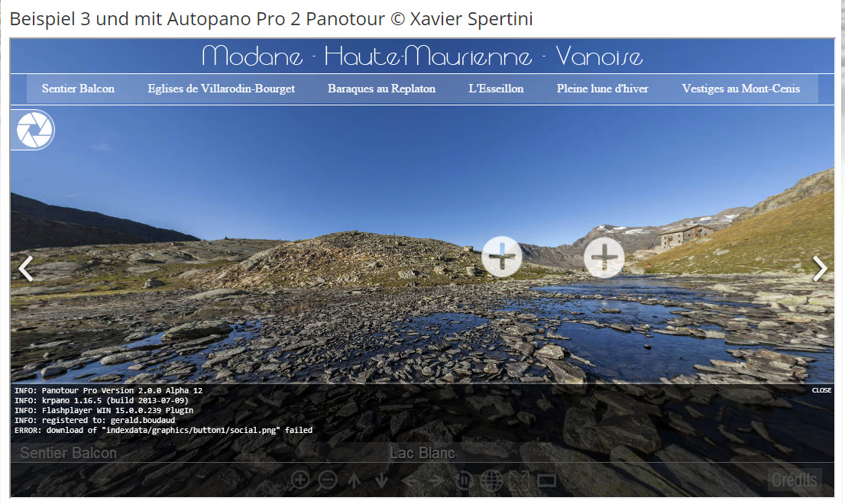Toggle fullscreen with the expand arrows icon
This screenshot has height=504, width=845.
(519, 480)
